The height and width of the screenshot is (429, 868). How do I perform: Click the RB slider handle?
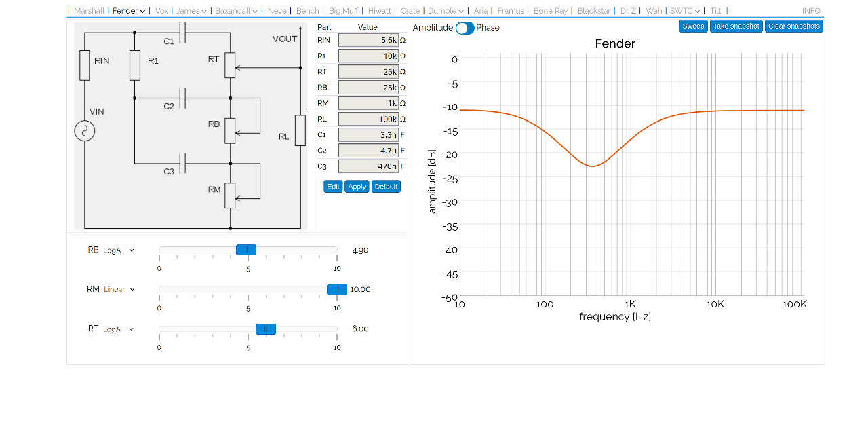(246, 250)
